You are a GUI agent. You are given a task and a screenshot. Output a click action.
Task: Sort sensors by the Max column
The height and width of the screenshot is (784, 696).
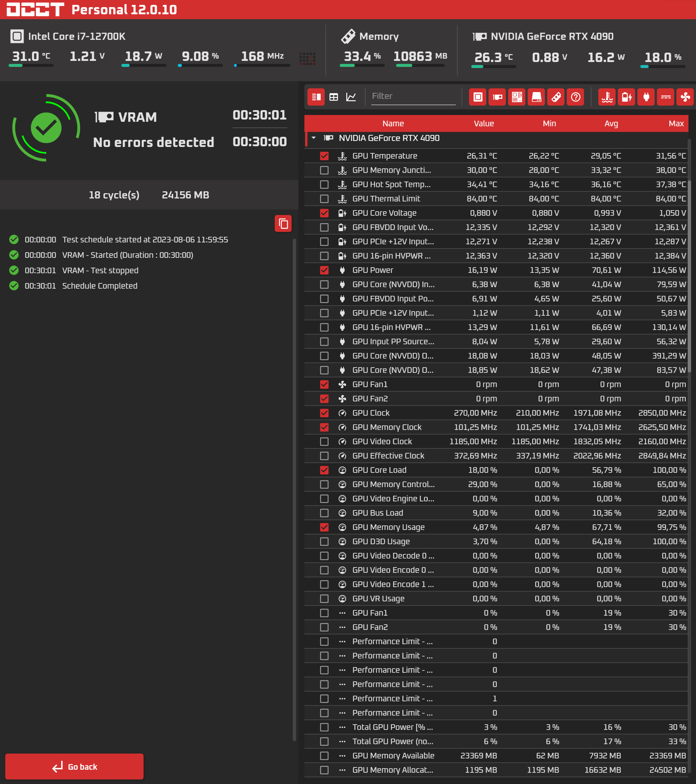point(676,124)
